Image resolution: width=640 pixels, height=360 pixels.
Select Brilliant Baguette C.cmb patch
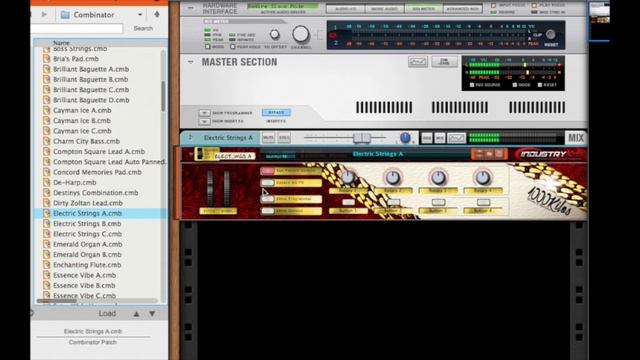click(x=91, y=89)
